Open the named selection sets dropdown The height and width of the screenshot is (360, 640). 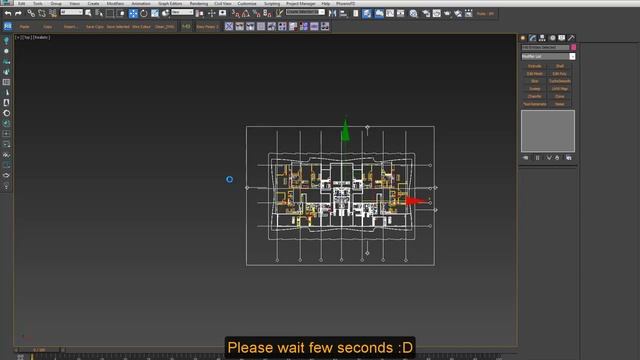[305, 12]
